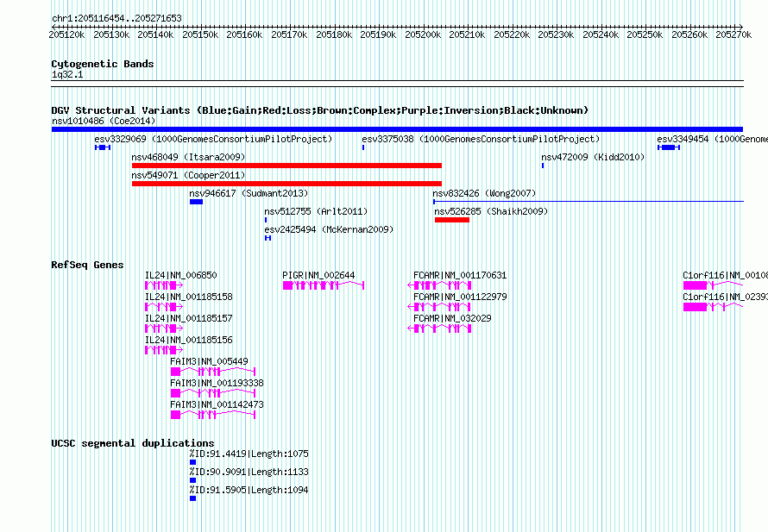Click the nsv1010486 (Coe2014) label
The height and width of the screenshot is (532, 768).
pos(104,121)
